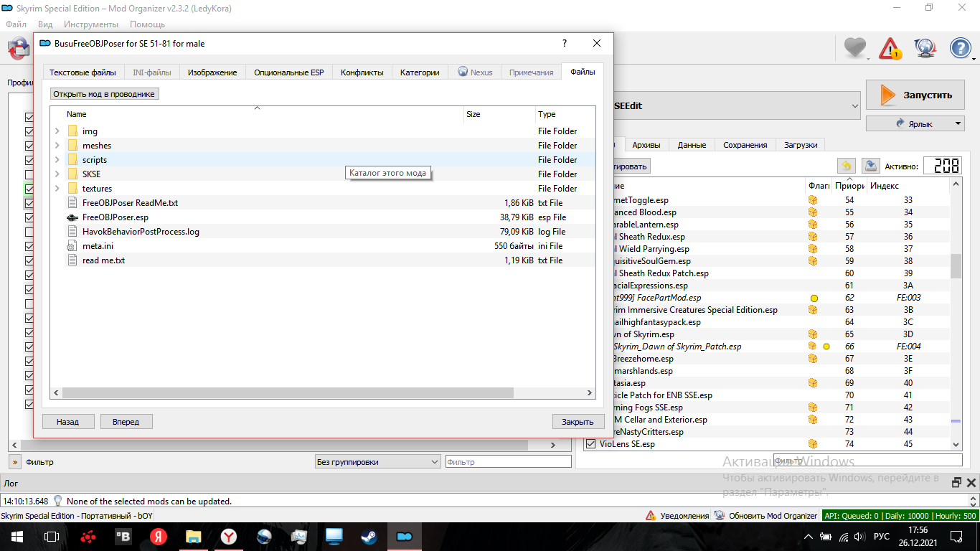
Task: Click the РУС language indicator in tray
Action: 880,536
